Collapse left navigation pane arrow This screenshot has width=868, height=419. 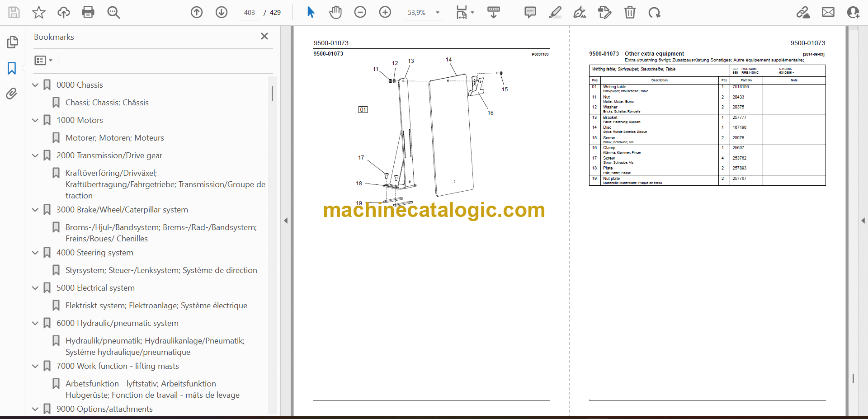click(x=286, y=221)
